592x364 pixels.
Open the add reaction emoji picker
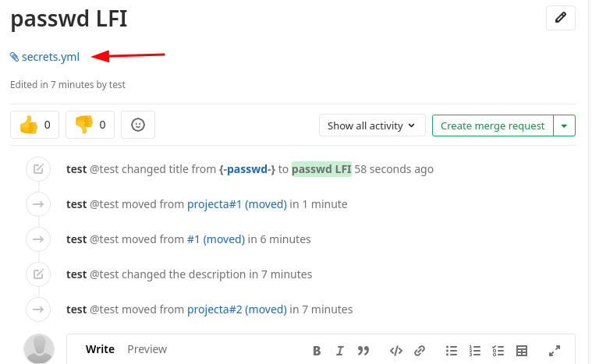(x=138, y=125)
